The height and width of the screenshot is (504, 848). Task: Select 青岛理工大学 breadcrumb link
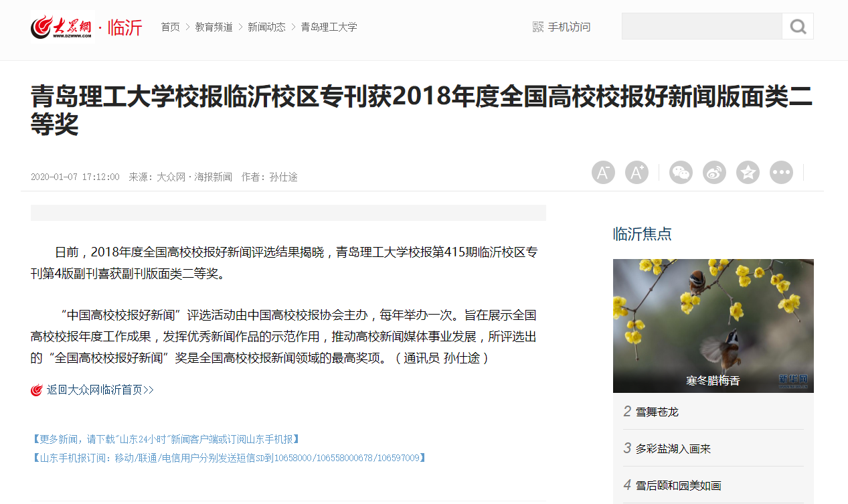(329, 27)
